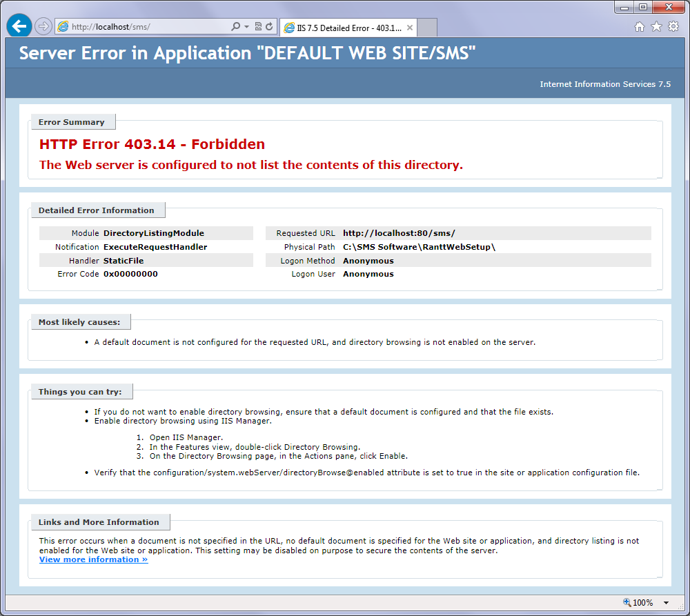Click the browser Back arrow button

19,26
